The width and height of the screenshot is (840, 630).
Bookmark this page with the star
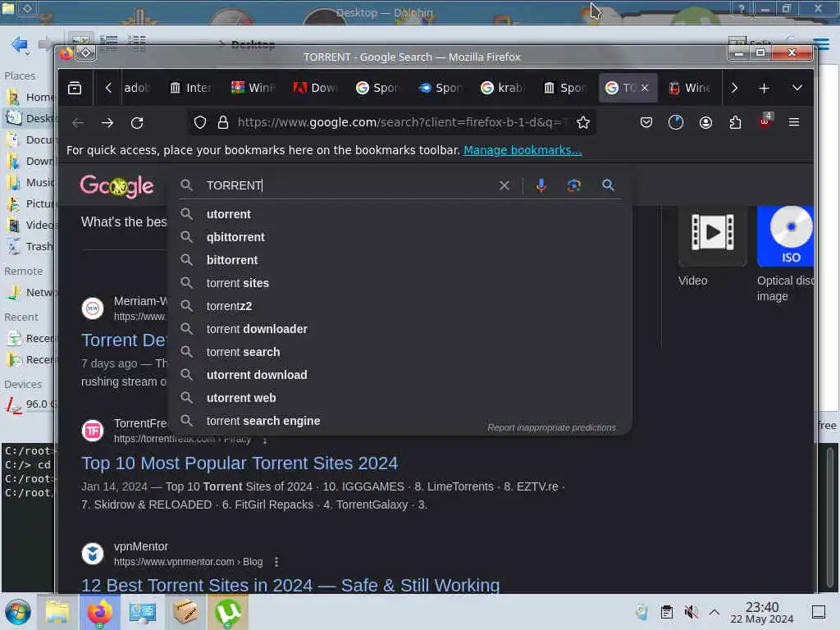click(x=583, y=123)
